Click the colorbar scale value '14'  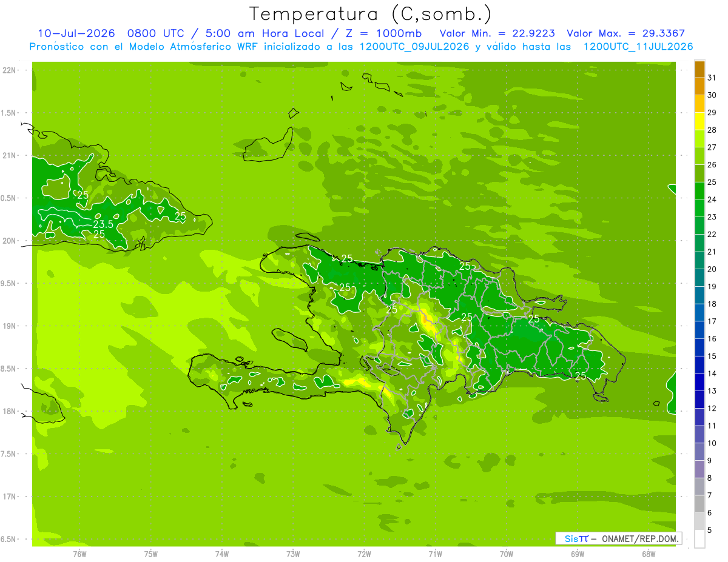[x=712, y=373]
